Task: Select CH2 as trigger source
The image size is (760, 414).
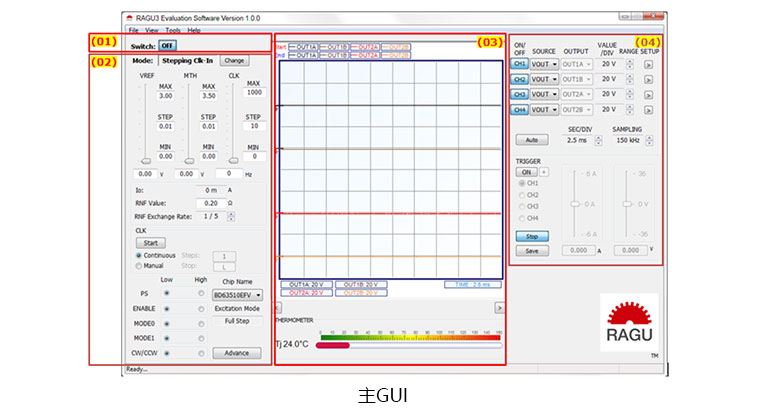Action: point(520,195)
